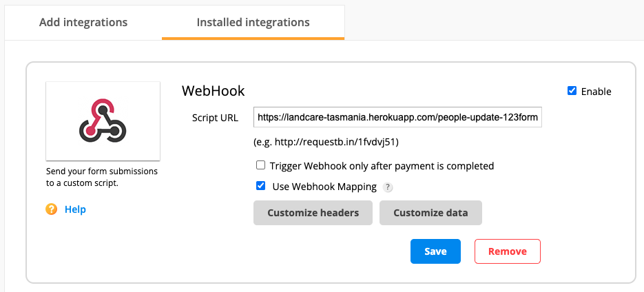This screenshot has width=644, height=292.
Task: Check the payment-completed trigger checkbox
Action: [261, 165]
